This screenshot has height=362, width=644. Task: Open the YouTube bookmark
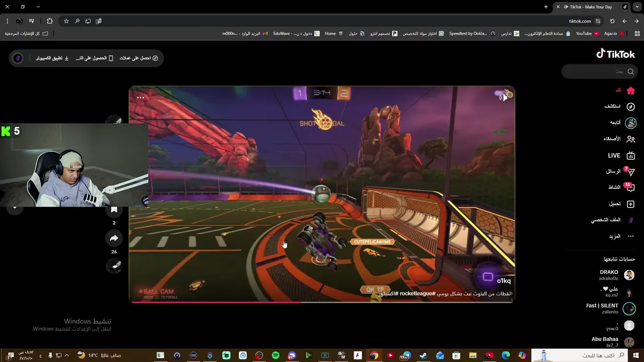pos(588,34)
